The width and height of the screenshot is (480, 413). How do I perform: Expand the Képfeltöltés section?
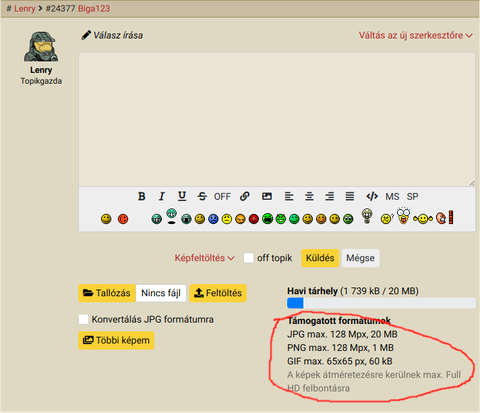[x=204, y=258]
